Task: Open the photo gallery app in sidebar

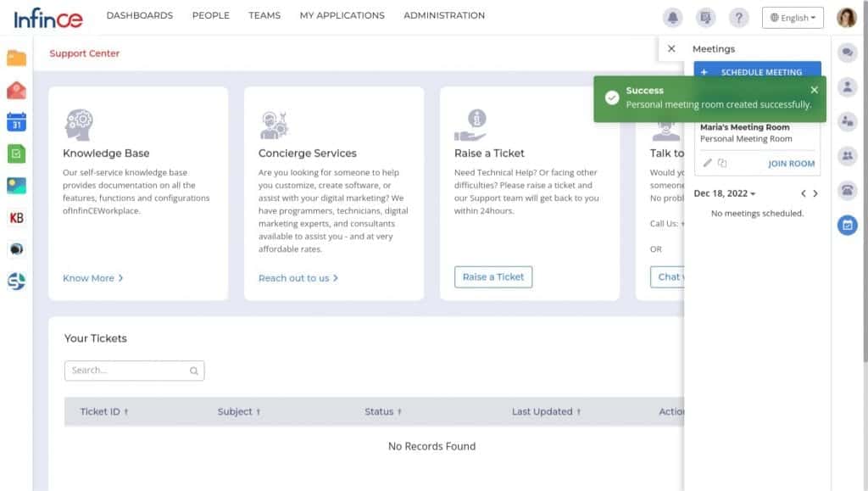Action: [x=17, y=186]
